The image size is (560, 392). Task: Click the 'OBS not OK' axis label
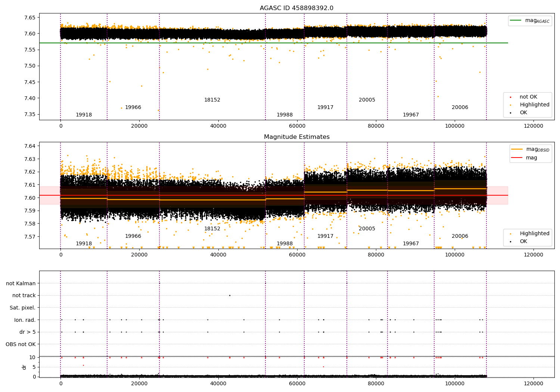(x=21, y=344)
